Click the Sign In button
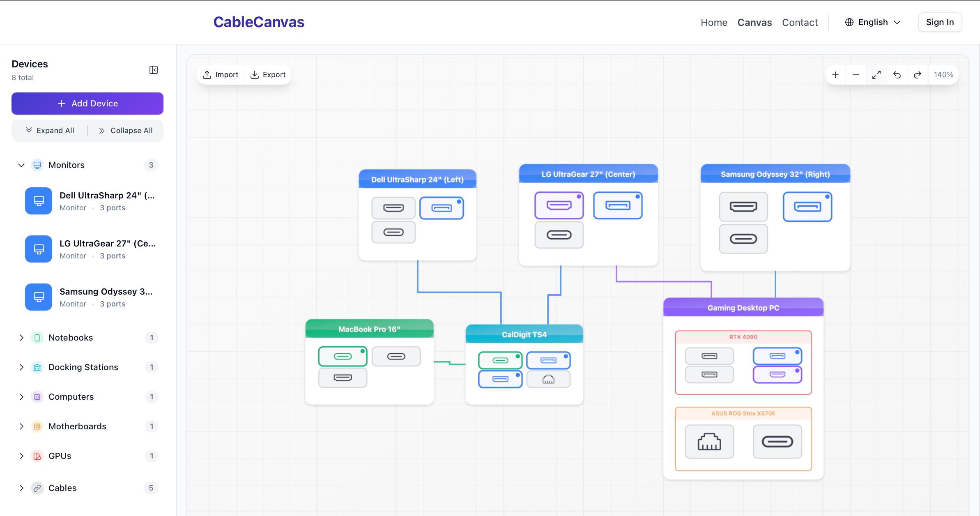This screenshot has width=980, height=516. [940, 22]
